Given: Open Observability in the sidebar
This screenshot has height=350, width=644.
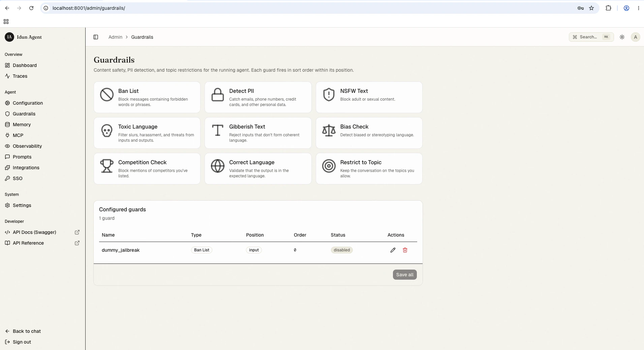Looking at the screenshot, I should coord(42,146).
